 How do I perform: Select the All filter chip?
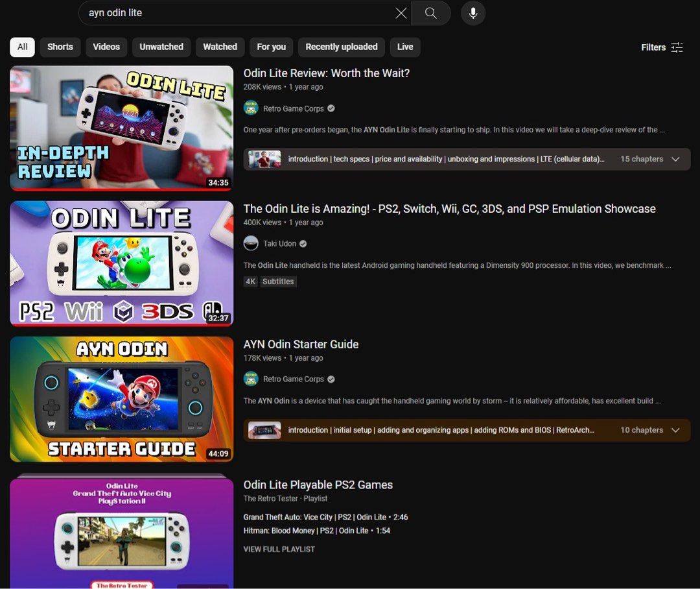pyautogui.click(x=22, y=47)
